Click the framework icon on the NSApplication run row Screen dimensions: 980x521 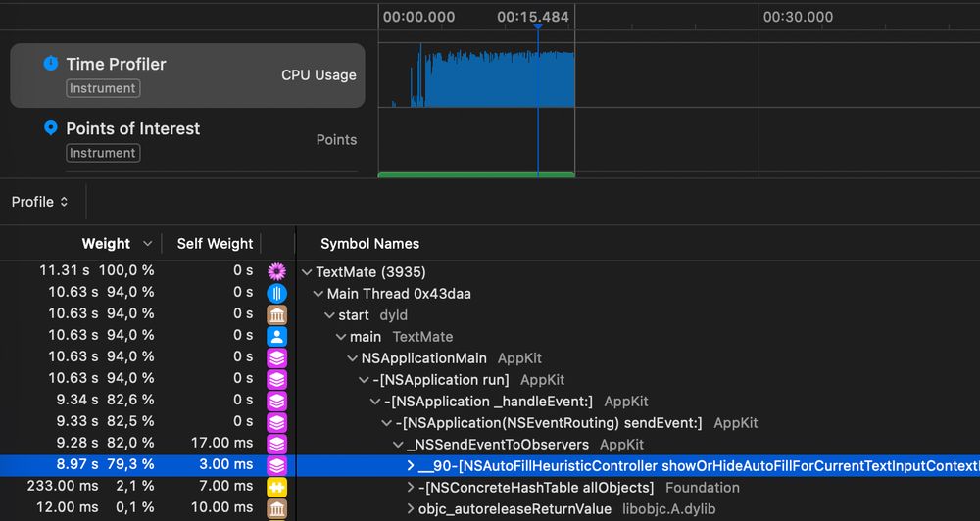coord(277,379)
